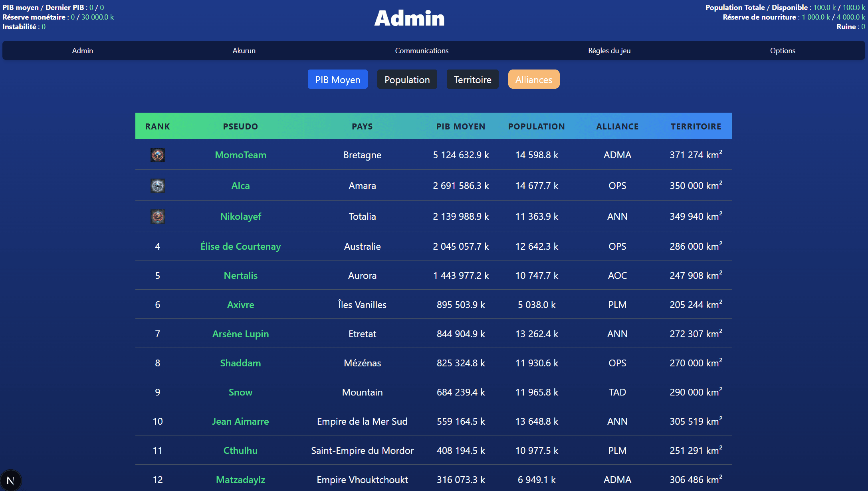Click the Pseudo column header
Viewport: 868px width, 491px height.
(x=240, y=127)
